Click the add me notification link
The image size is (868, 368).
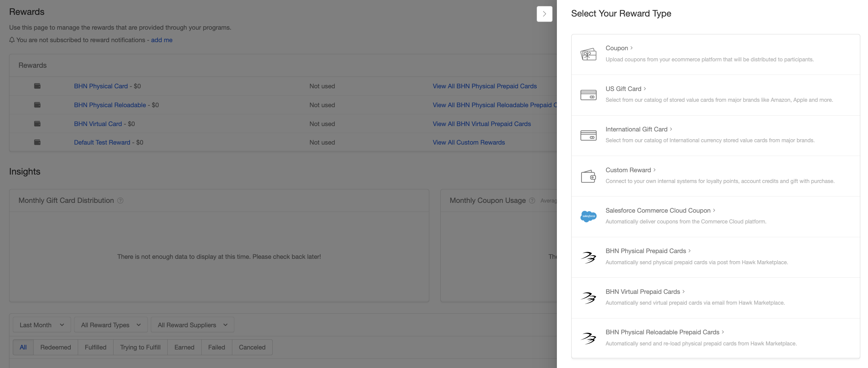pos(162,40)
